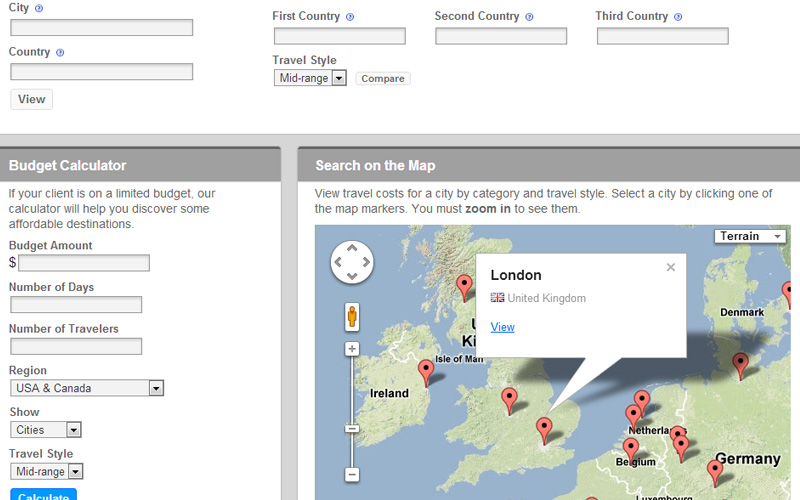This screenshot has width=800, height=500.
Task: Click the Germany label on the map
Action: [748, 459]
